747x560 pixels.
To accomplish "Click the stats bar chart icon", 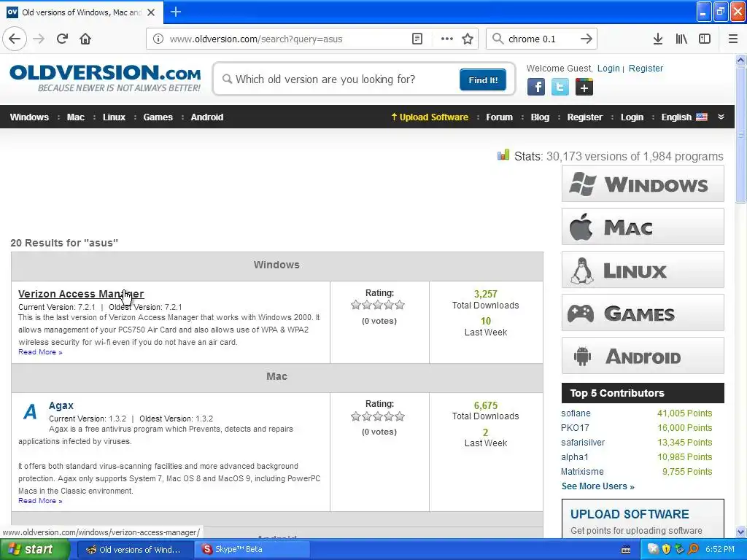I will [503, 155].
